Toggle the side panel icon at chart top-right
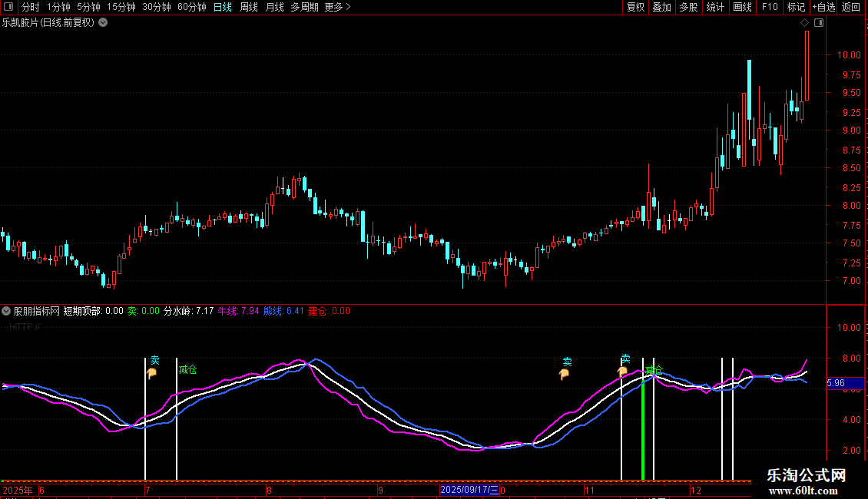 819,23
